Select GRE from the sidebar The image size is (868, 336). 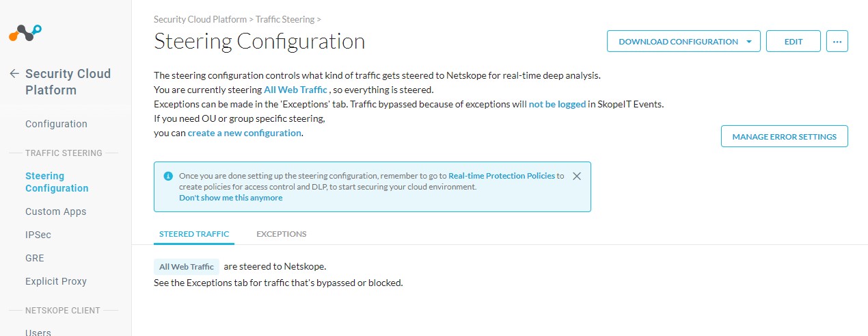pyautogui.click(x=35, y=258)
